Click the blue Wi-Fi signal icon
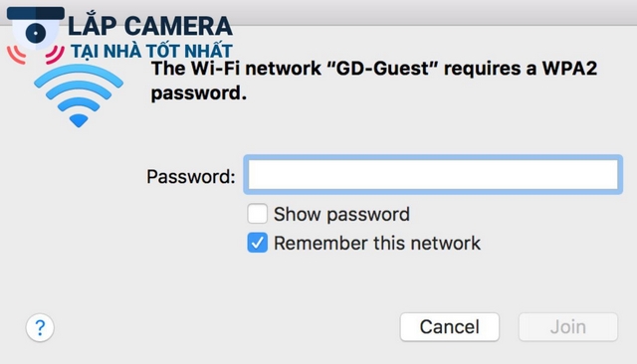This screenshot has height=364, width=637. 79,95
